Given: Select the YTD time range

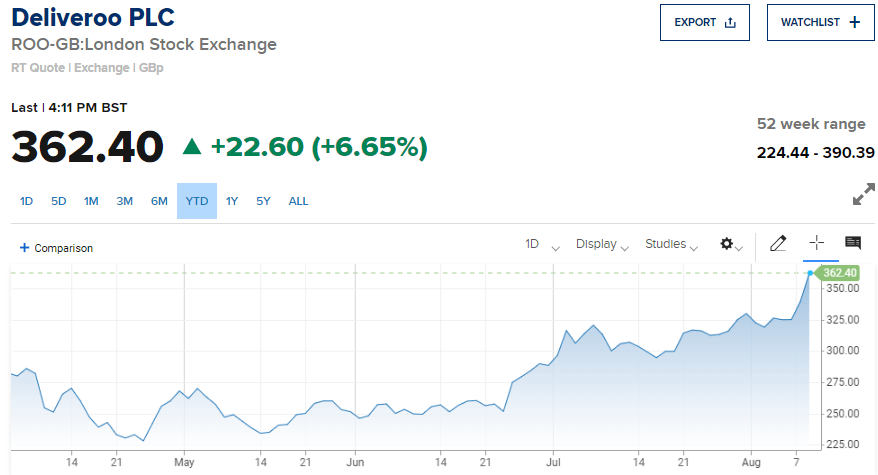Looking at the screenshot, I should click(197, 201).
